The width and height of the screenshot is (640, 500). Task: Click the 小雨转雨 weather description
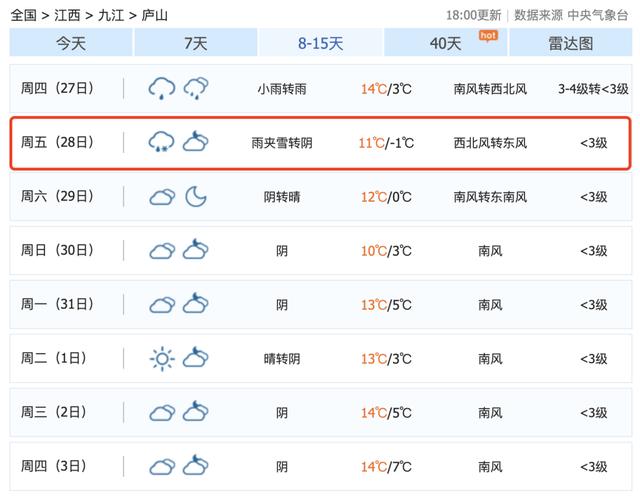pyautogui.click(x=282, y=89)
